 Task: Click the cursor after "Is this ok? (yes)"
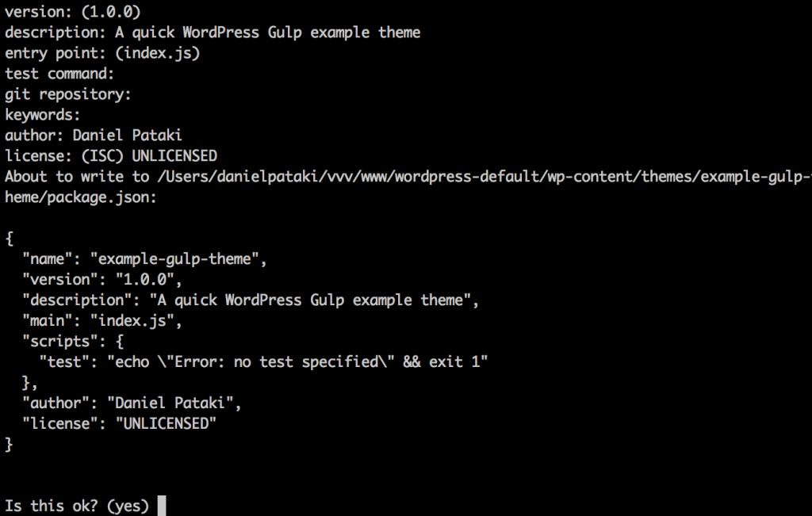(161, 506)
